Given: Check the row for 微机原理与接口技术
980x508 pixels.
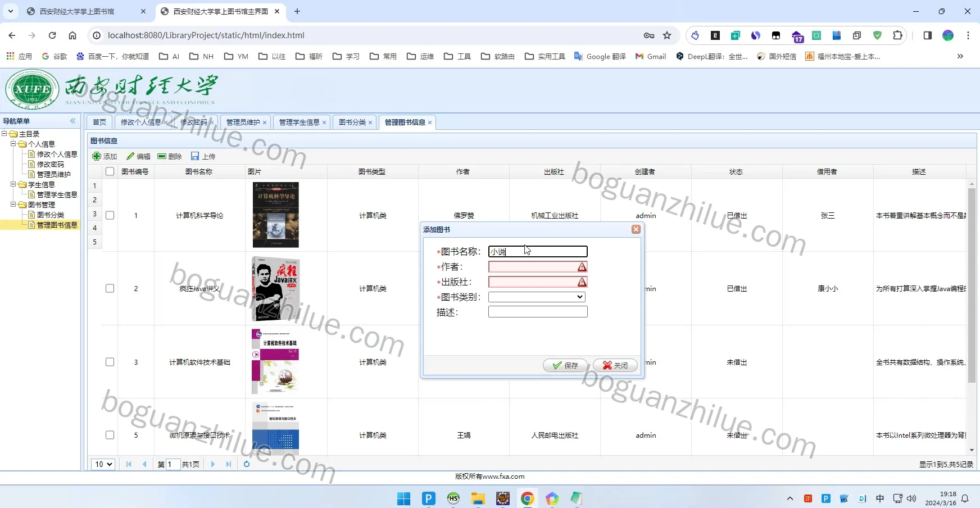Looking at the screenshot, I should 110,435.
